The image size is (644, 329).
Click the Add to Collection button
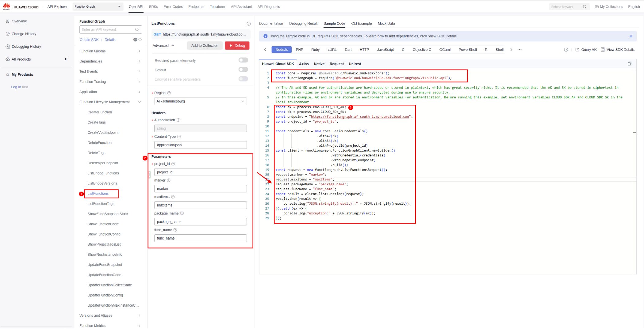coord(205,46)
